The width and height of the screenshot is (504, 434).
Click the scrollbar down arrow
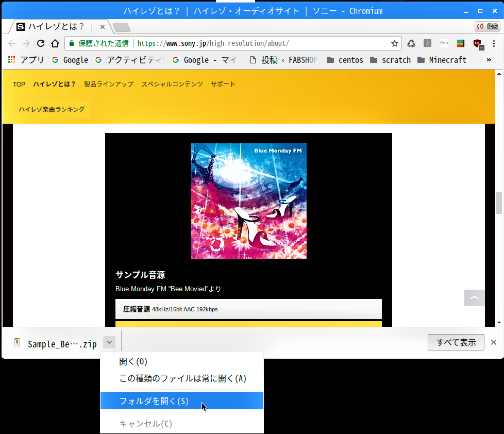[x=499, y=323]
